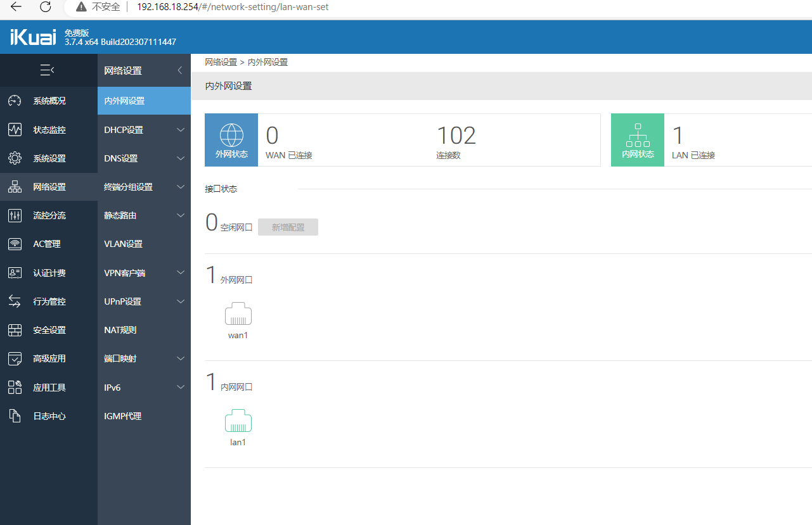Expand the DHCP设置 submenu
The width and height of the screenshot is (812, 525).
coord(181,130)
